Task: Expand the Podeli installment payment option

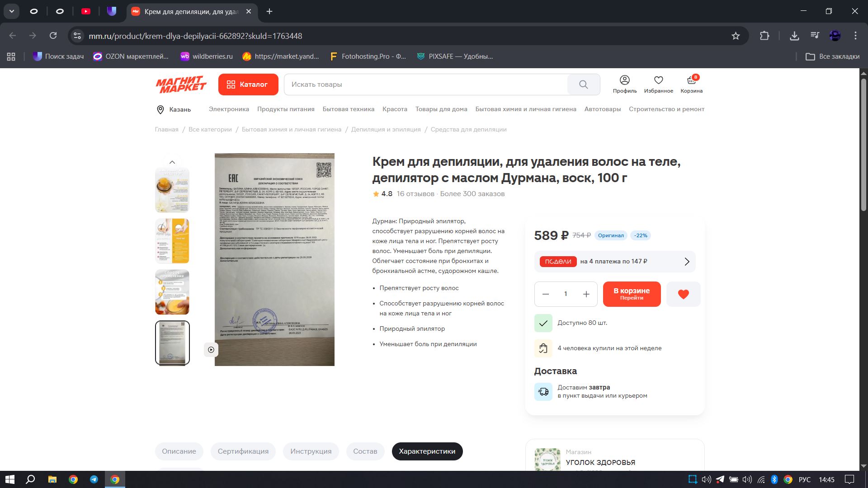Action: (x=614, y=262)
